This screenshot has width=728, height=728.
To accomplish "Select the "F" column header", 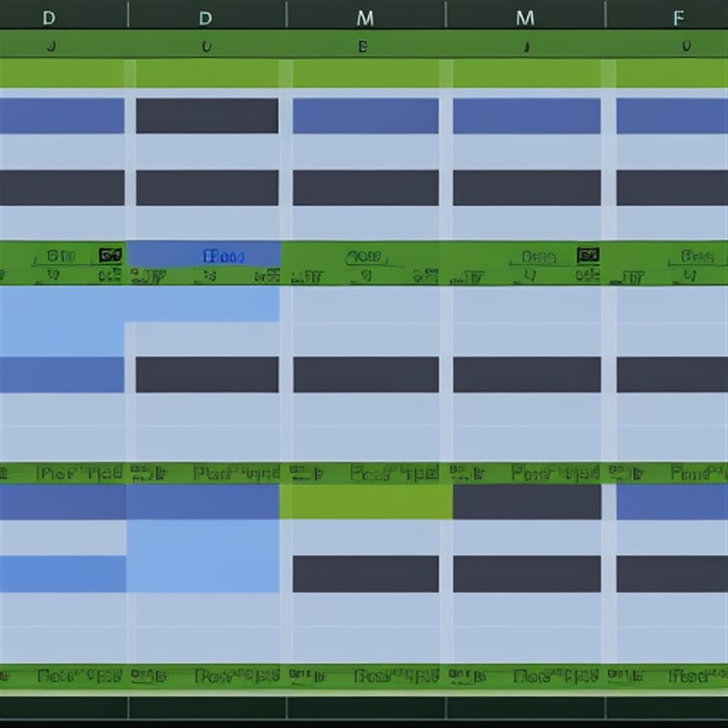I will point(679,18).
